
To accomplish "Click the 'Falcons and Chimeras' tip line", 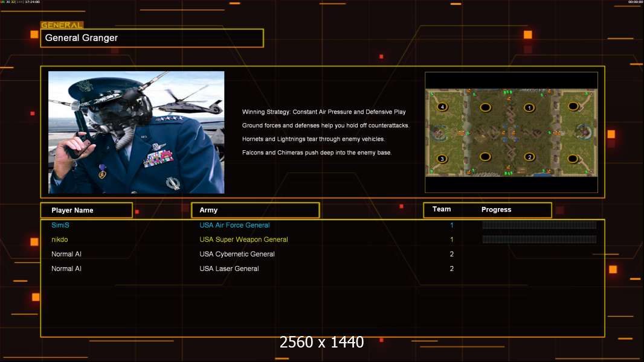I will tap(317, 153).
